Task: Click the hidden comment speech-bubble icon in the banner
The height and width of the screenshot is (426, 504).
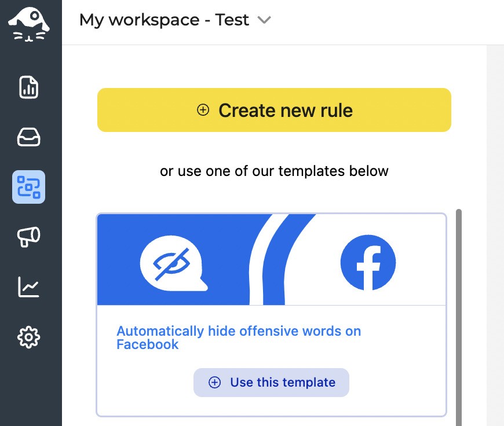Action: (174, 263)
